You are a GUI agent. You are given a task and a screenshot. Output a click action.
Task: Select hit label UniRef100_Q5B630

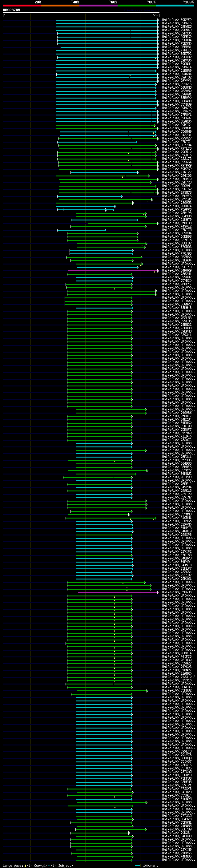pyautogui.click(x=177, y=592)
